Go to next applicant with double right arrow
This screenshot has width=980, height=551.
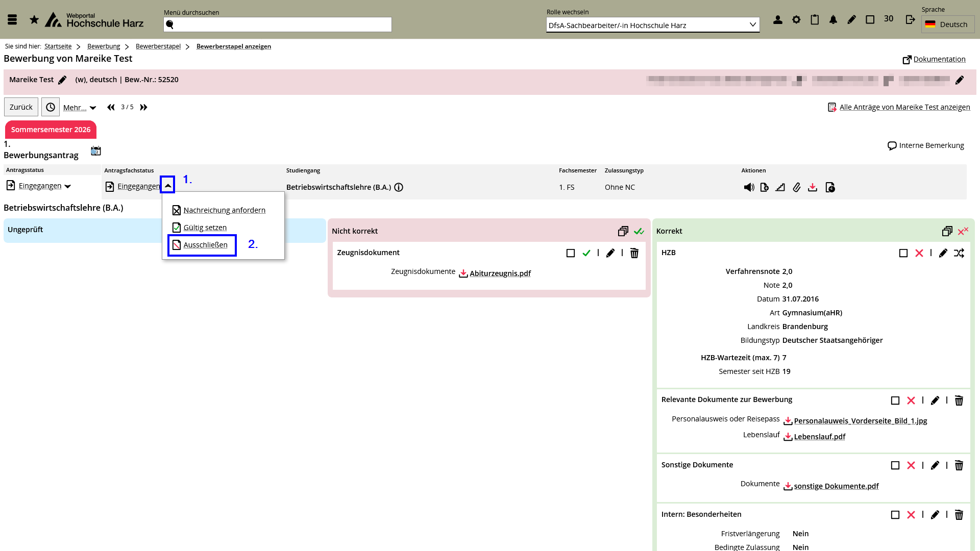tap(144, 107)
